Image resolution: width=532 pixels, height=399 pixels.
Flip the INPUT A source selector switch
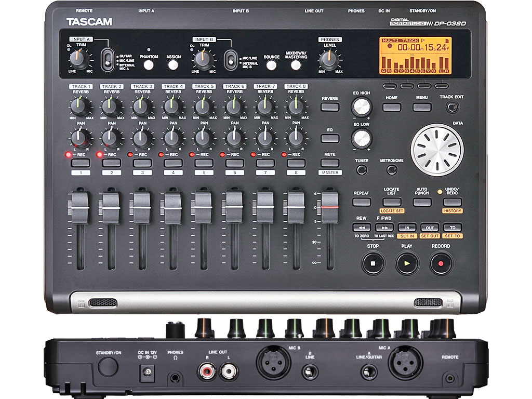[x=108, y=60]
